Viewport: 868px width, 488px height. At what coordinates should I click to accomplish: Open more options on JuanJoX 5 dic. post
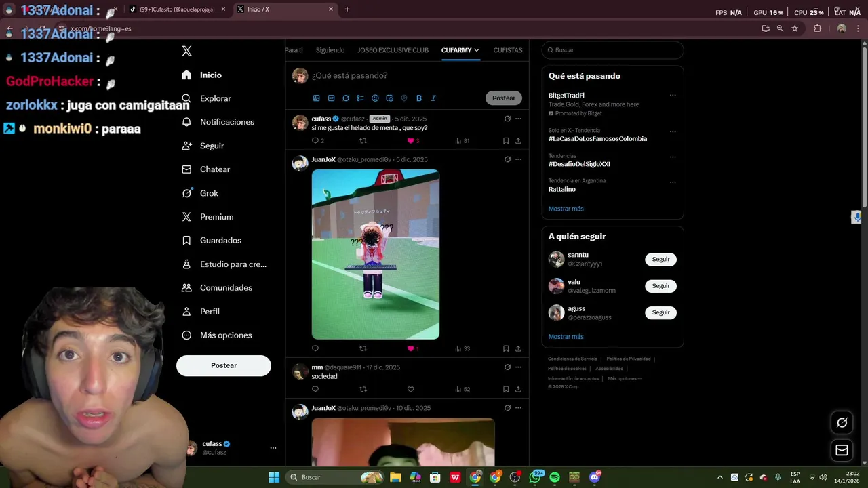point(518,159)
